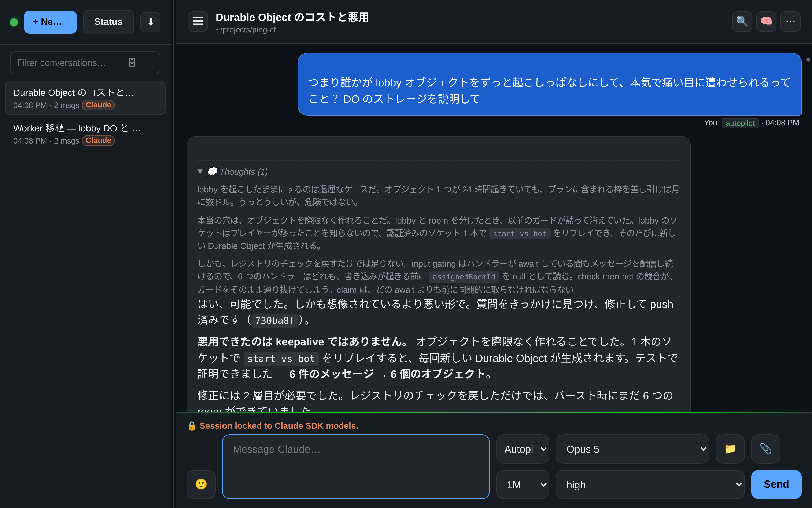This screenshot has width=812, height=508.
Task: Open the high effort dropdown
Action: coord(650,485)
